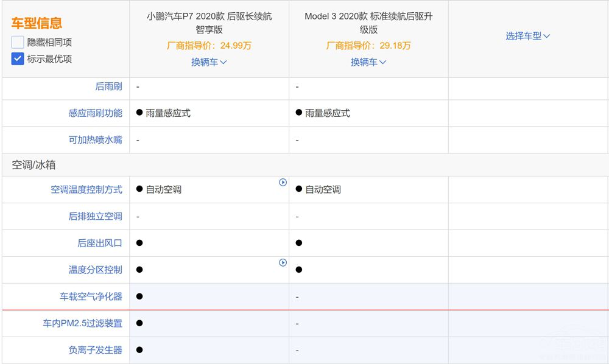Open 选择车型 dropdown
This screenshot has height=364, width=609.
pyautogui.click(x=528, y=36)
